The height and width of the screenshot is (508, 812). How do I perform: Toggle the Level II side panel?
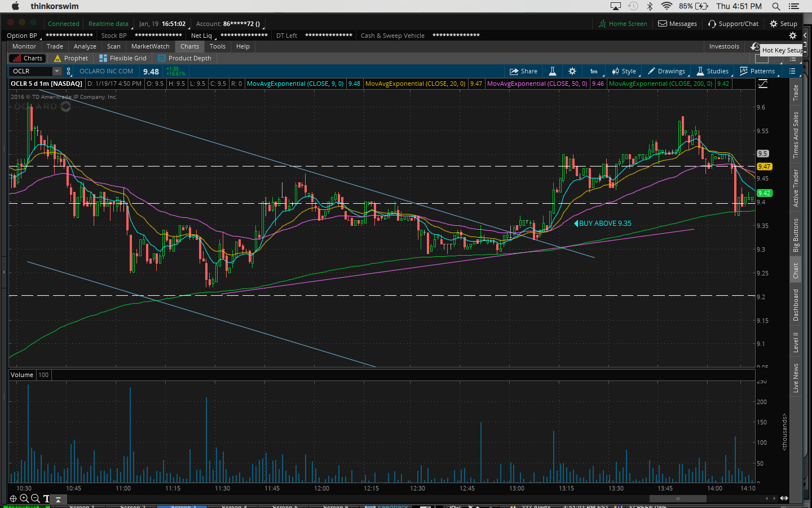click(x=796, y=343)
